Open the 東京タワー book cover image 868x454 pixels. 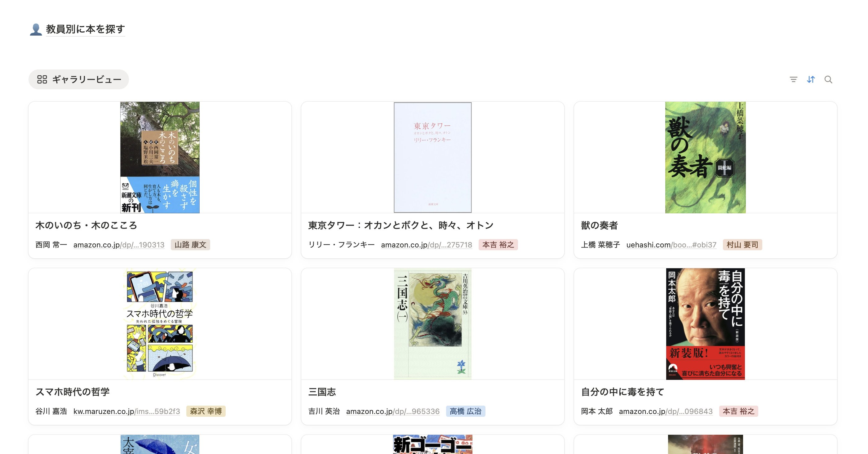(433, 158)
